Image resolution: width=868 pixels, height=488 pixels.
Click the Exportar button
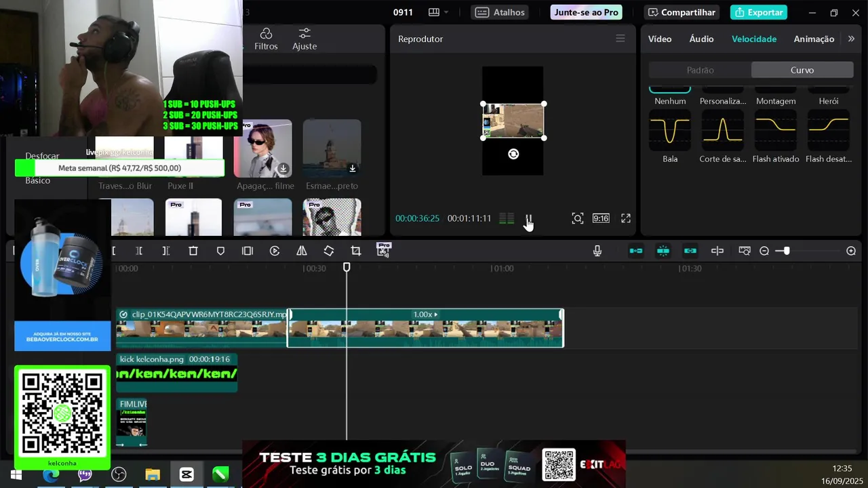coord(759,12)
